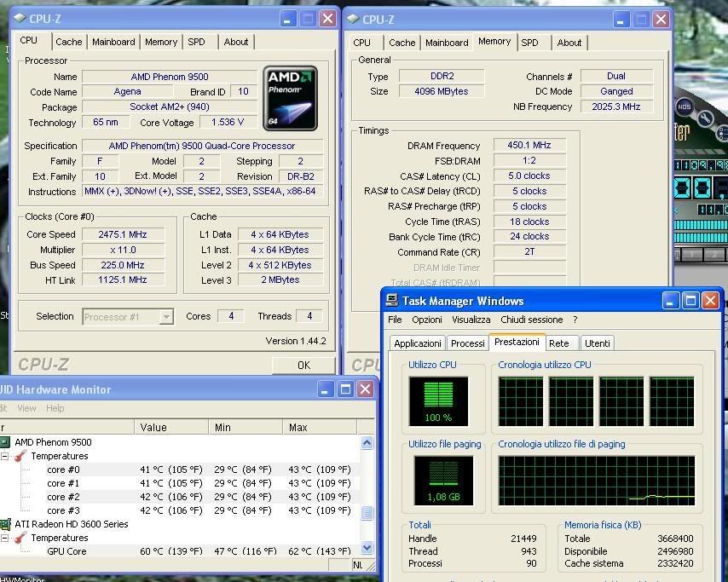Click the Core Speed value 2475.1 MHz
Screen dimensions: 728x582
pos(123,235)
